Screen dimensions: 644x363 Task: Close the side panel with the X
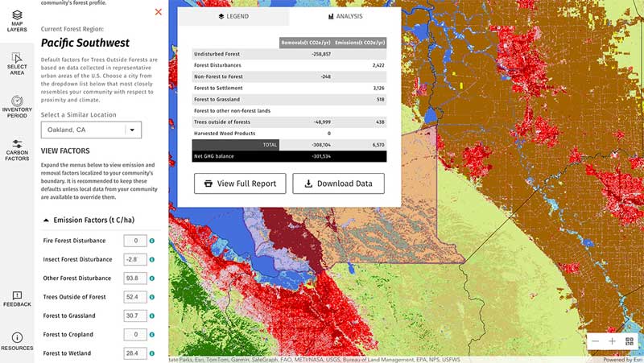tap(158, 12)
